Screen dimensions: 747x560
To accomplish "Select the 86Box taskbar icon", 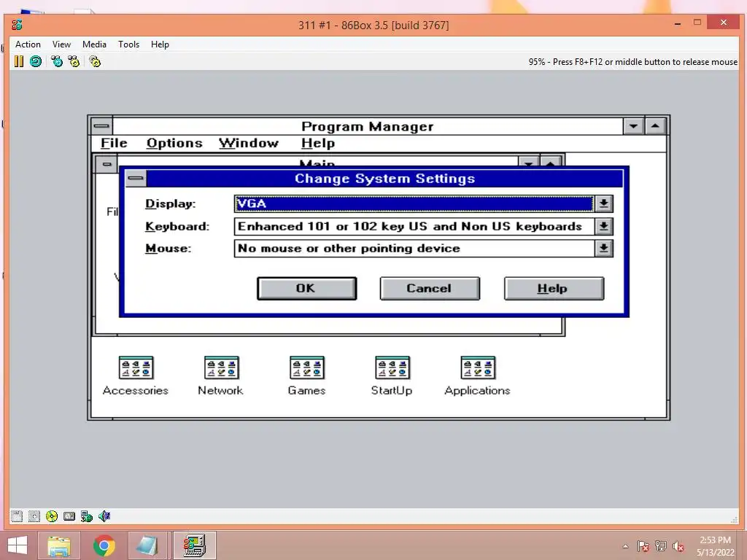I will point(194,545).
